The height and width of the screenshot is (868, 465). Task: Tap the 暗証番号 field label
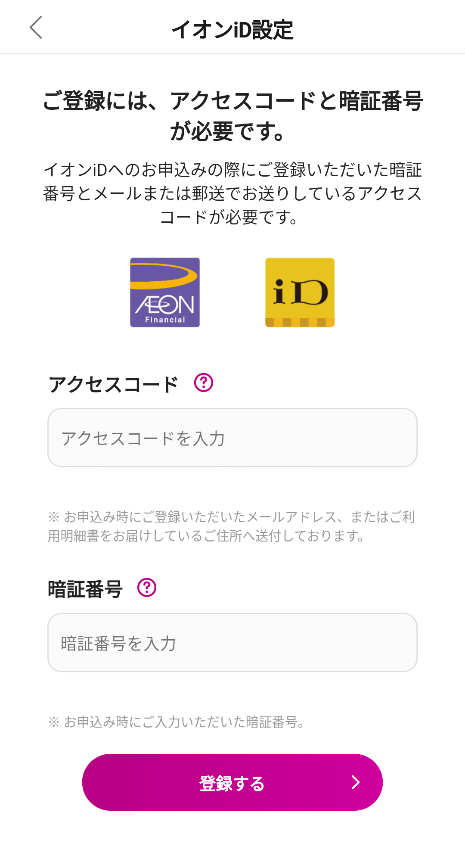coord(85,589)
